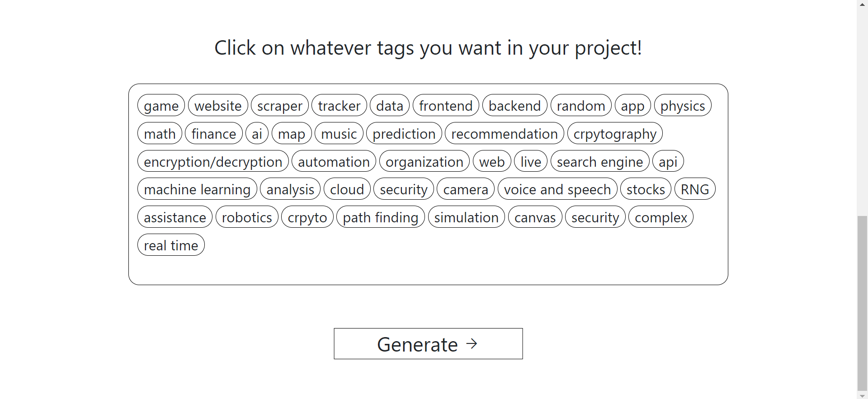The image size is (868, 399).
Task: Toggle the game tag
Action: pyautogui.click(x=161, y=106)
